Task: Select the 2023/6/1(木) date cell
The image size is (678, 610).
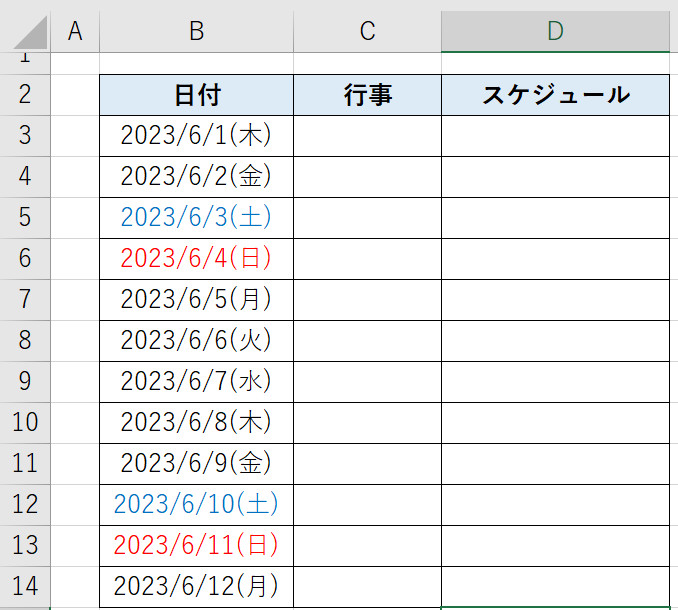Action: point(196,136)
